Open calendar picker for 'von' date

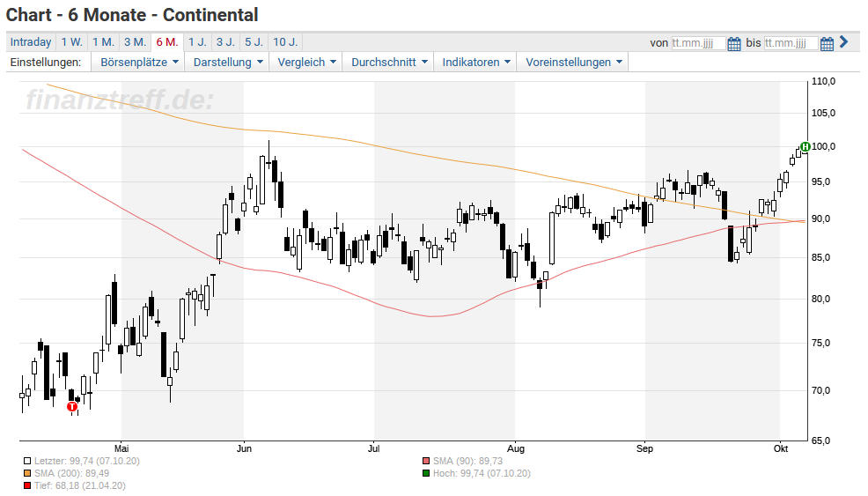click(734, 44)
